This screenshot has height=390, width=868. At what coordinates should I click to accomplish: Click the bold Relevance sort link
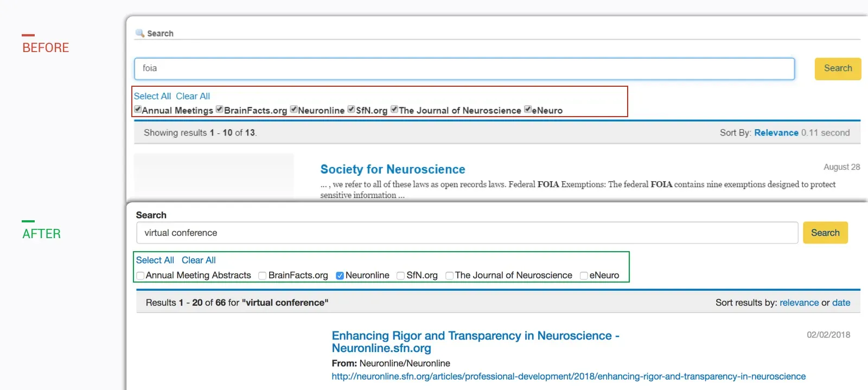point(776,133)
